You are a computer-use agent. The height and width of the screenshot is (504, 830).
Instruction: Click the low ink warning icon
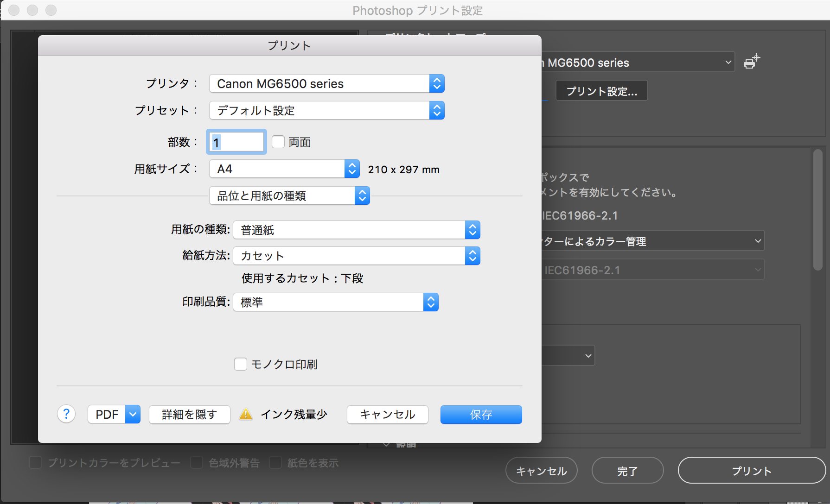pyautogui.click(x=245, y=414)
